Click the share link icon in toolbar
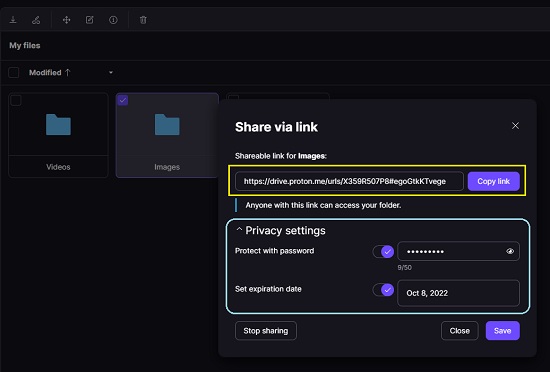This screenshot has height=372, width=550. click(x=36, y=20)
